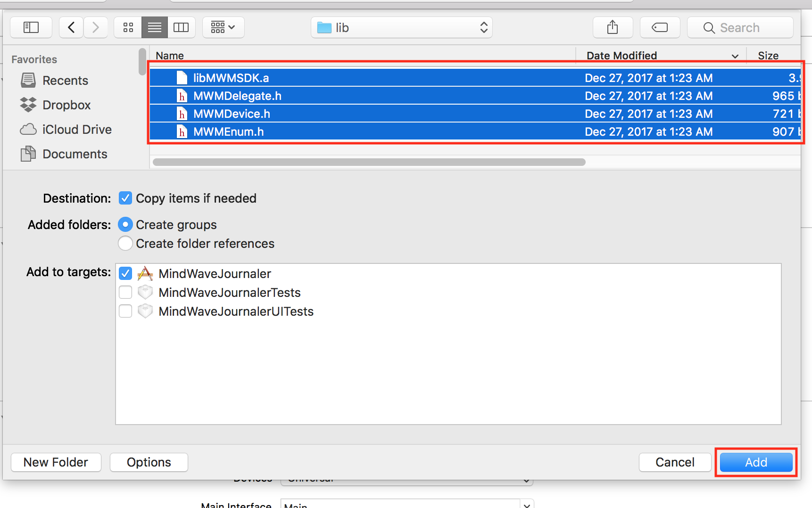Switch to column view mode

point(181,27)
